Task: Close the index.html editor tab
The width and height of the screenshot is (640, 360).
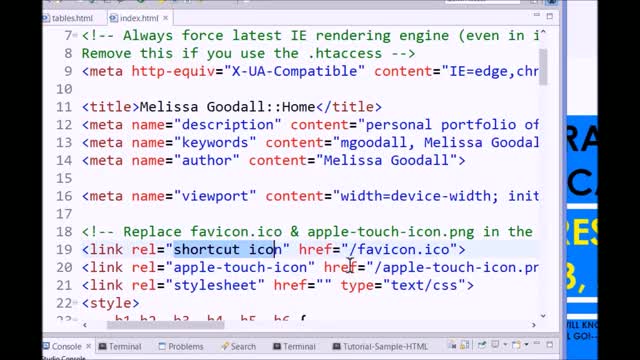Action: point(165,18)
